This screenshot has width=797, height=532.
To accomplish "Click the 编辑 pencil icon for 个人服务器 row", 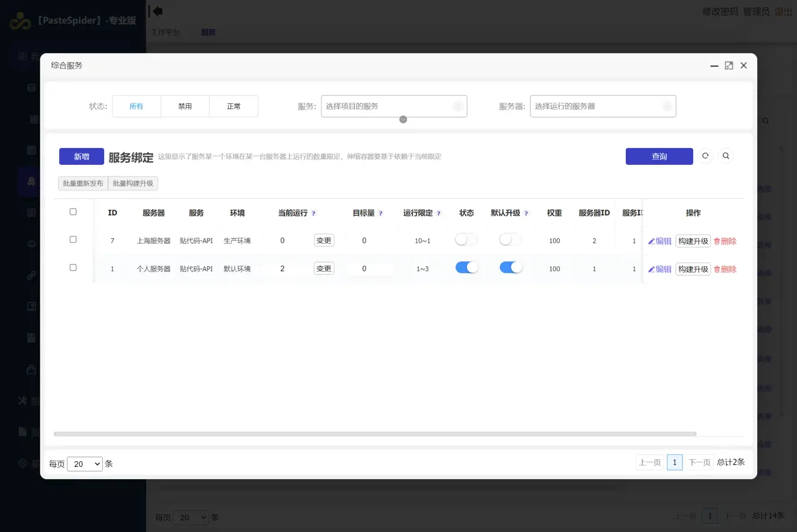I will coord(652,269).
